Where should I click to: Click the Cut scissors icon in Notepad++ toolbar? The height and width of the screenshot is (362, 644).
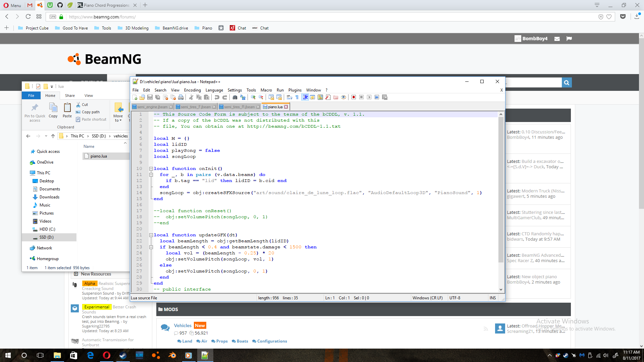click(191, 97)
